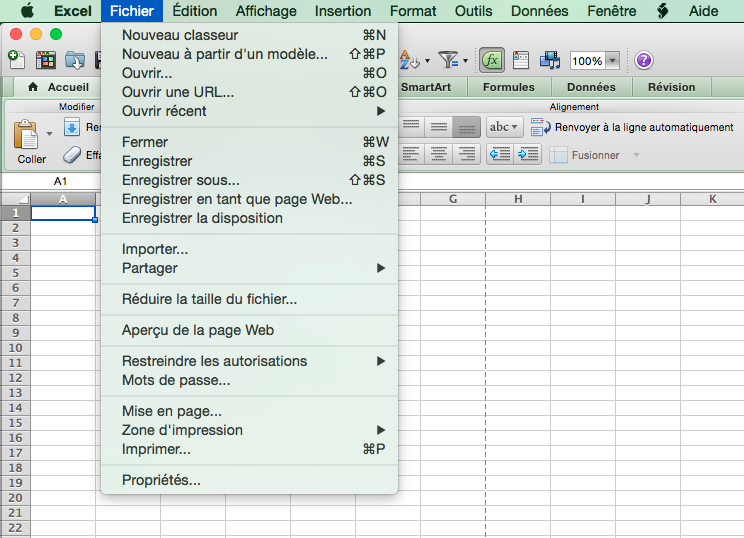Align cell text to the top
The height and width of the screenshot is (538, 744).
(411, 127)
